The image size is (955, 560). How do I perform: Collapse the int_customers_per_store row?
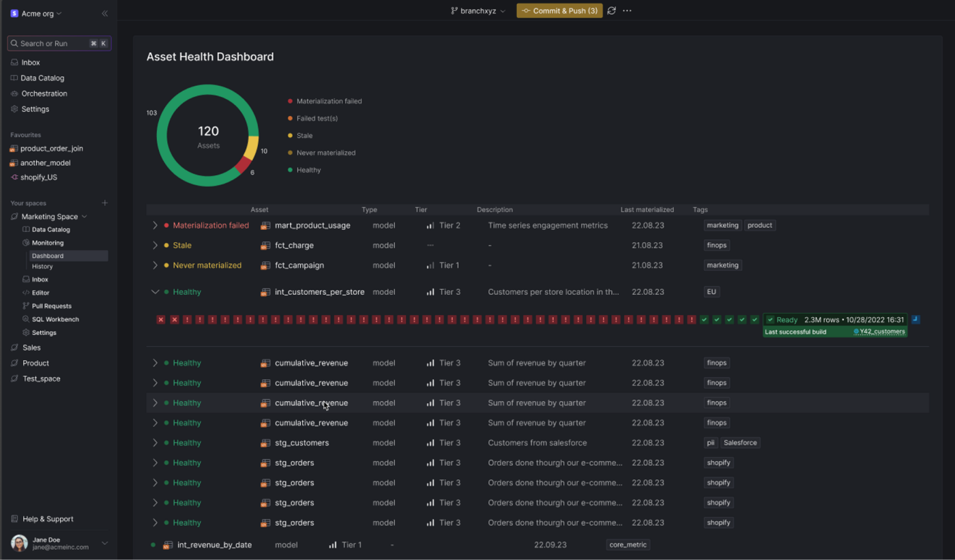click(155, 292)
